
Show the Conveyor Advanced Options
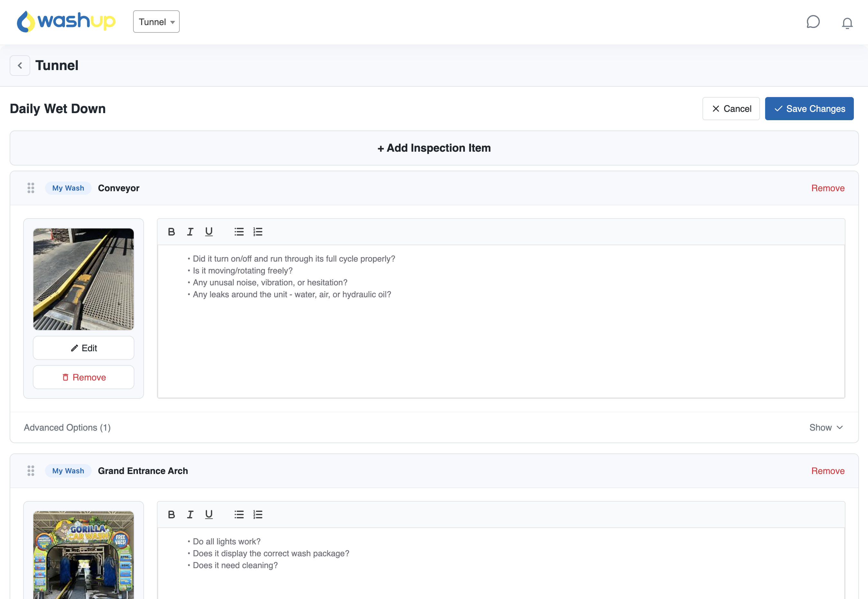pos(826,427)
